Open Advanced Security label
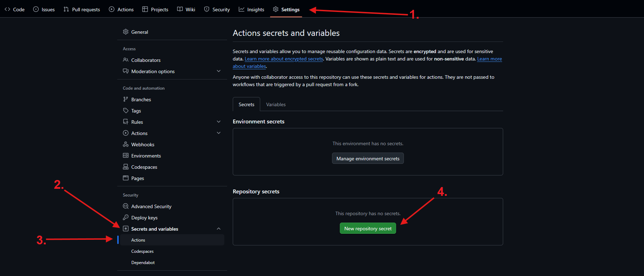The image size is (644, 276). (x=151, y=206)
